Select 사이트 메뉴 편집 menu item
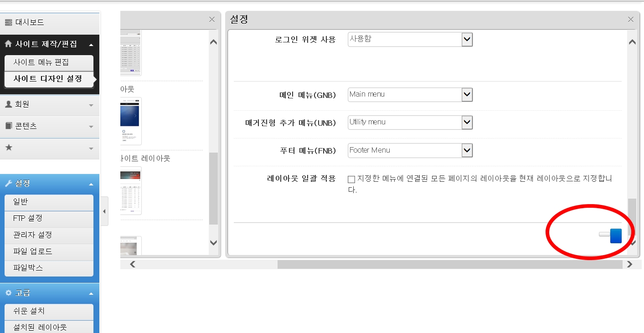This screenshot has height=333, width=644. [41, 62]
